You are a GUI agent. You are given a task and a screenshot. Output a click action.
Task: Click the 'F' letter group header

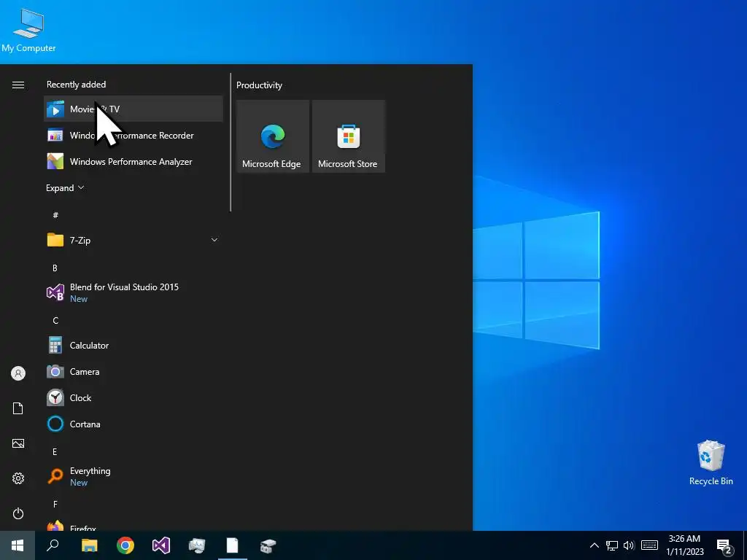[x=55, y=504]
